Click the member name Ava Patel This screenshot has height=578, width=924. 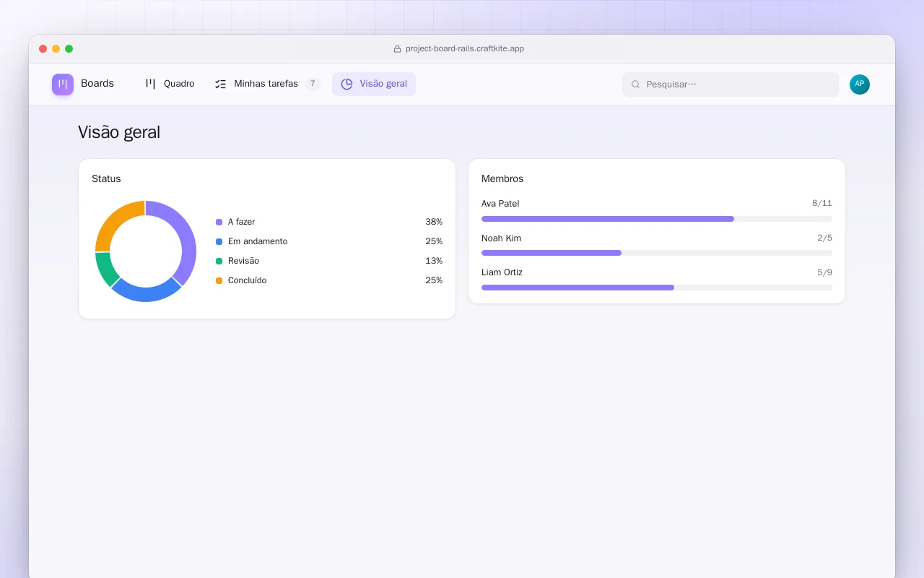click(500, 204)
